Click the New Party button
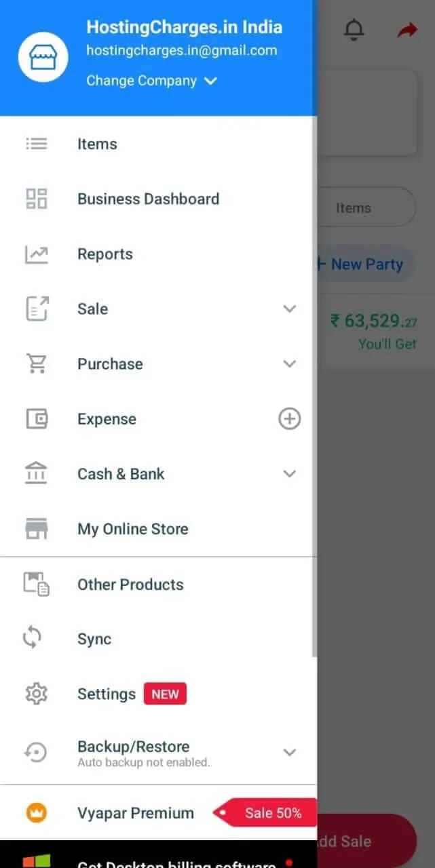 tap(365, 264)
